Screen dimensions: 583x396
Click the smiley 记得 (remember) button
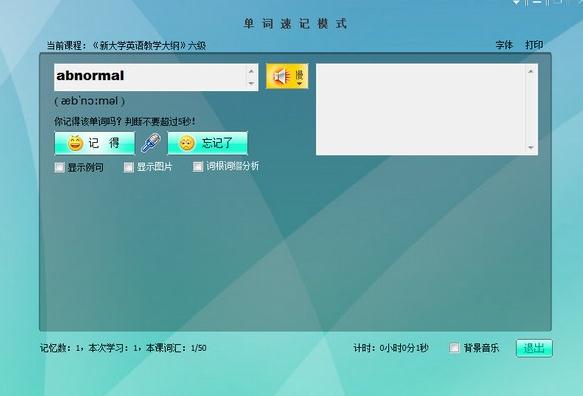94,143
